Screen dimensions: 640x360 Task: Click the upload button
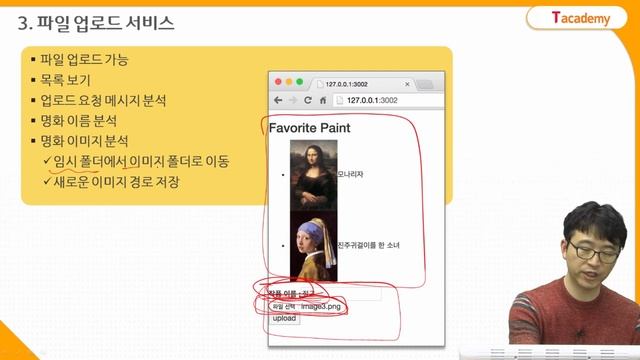click(x=284, y=318)
